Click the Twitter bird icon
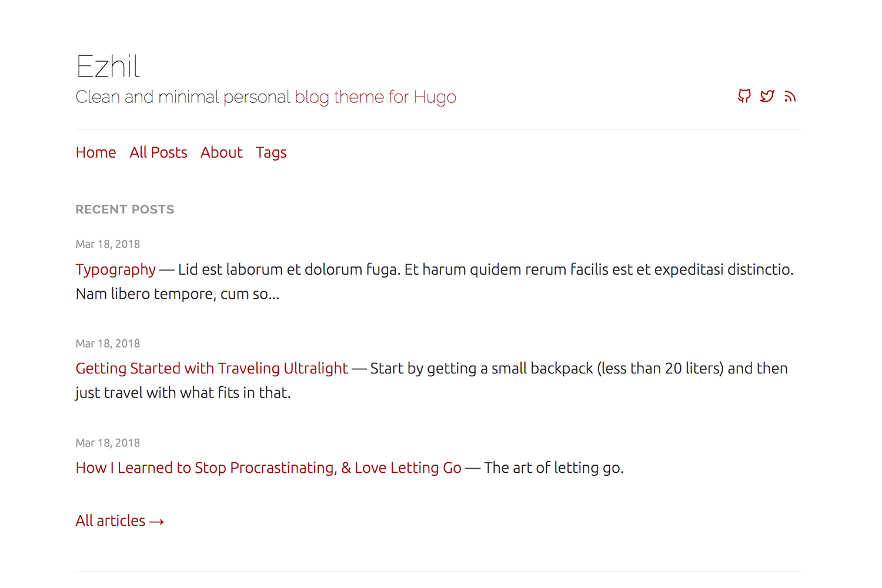Viewport: 882px width, 588px height. pyautogui.click(x=767, y=96)
